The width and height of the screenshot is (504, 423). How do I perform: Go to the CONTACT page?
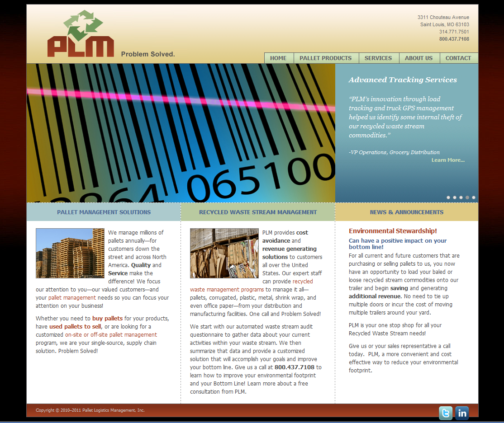click(458, 58)
